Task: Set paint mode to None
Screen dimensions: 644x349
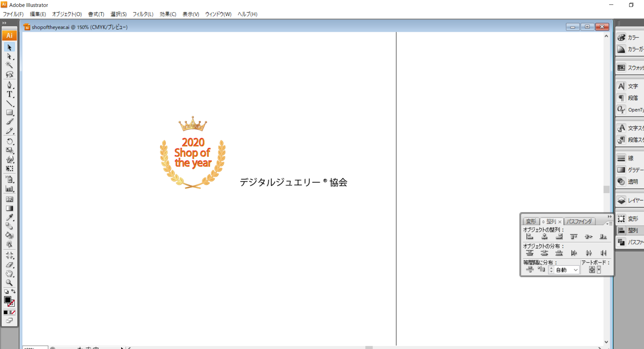Action: pos(13,313)
